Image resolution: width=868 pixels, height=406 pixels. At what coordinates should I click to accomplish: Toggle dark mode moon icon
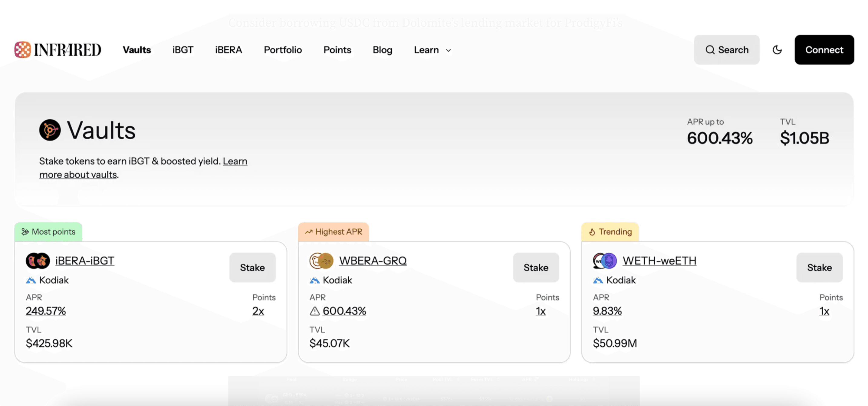[x=777, y=50]
